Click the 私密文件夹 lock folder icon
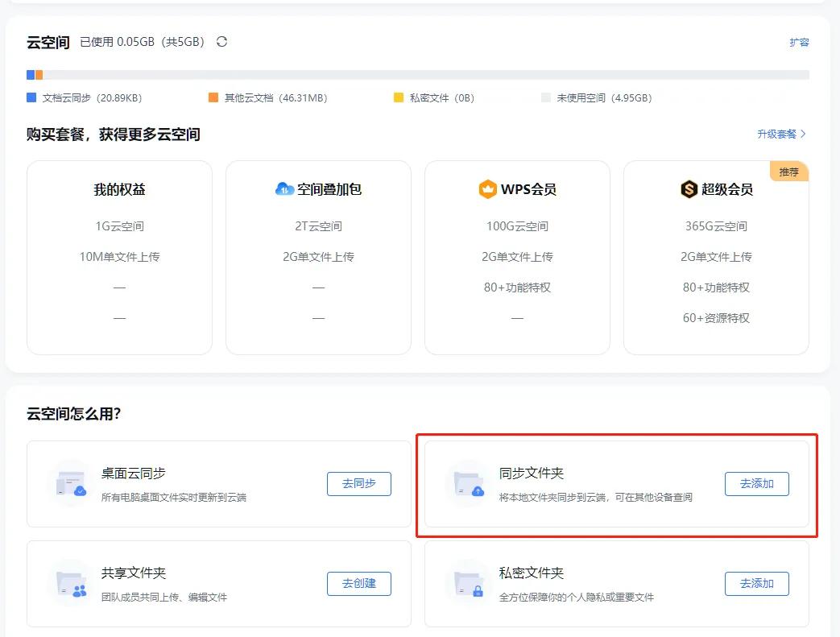 pyautogui.click(x=467, y=583)
